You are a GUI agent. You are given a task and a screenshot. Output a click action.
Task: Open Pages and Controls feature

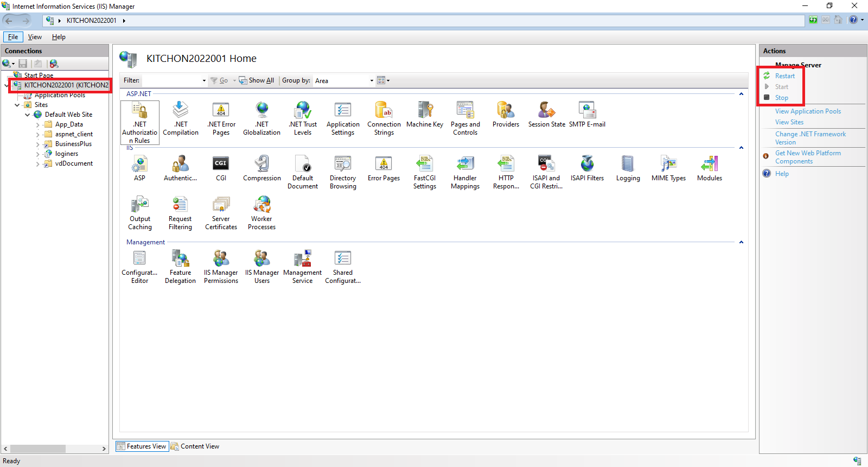click(x=465, y=118)
